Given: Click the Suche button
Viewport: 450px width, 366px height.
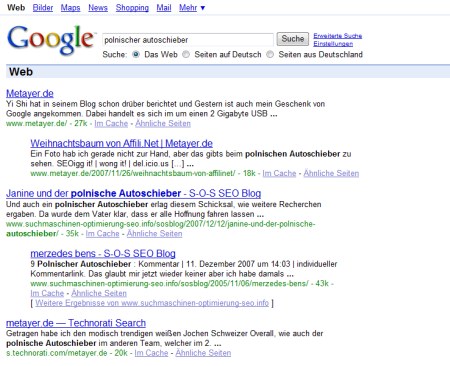Looking at the screenshot, I should point(293,39).
